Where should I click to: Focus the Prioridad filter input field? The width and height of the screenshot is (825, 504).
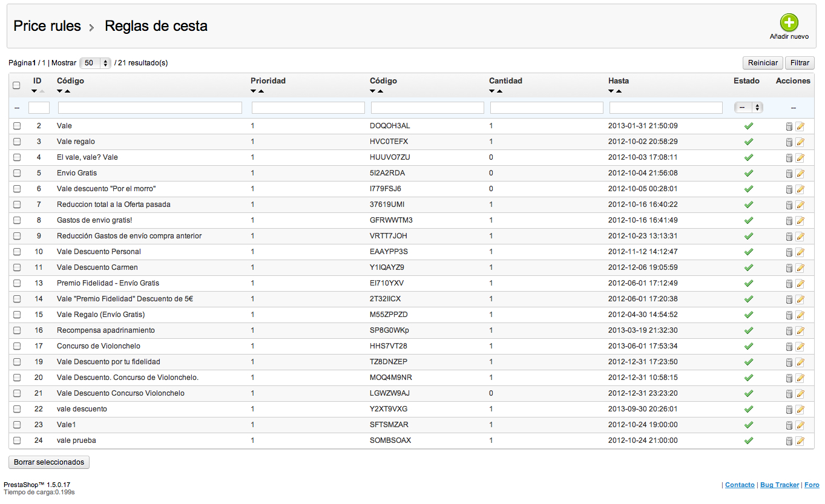[x=308, y=108]
